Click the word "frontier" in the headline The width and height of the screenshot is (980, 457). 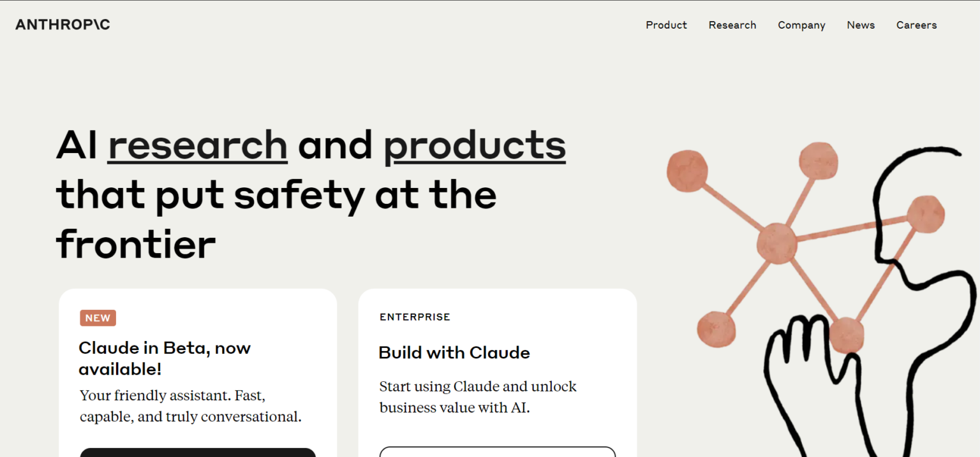136,243
